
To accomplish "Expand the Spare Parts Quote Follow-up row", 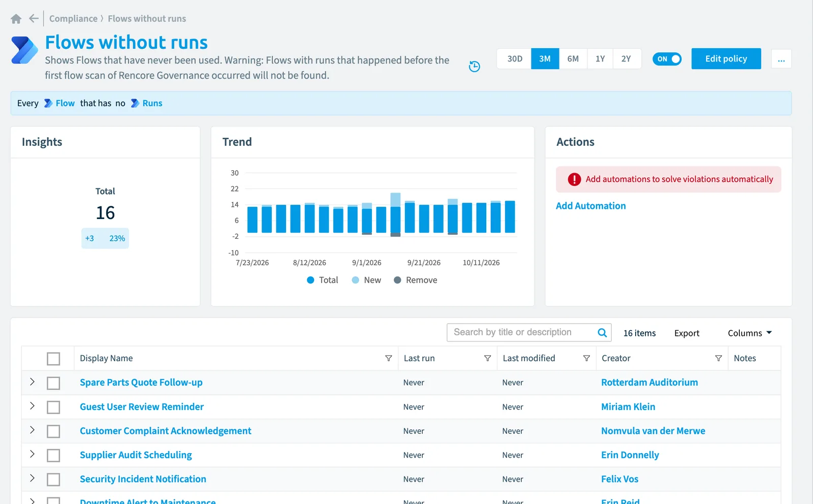I will [x=32, y=382].
